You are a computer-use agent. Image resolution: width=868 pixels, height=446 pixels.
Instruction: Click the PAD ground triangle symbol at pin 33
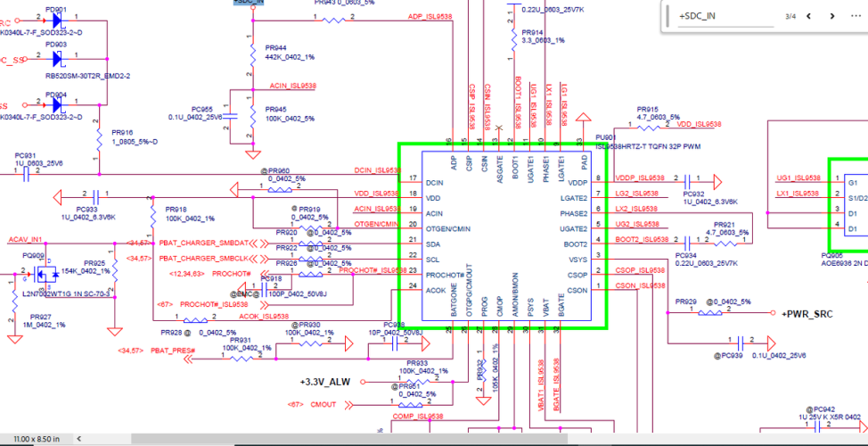pos(583,118)
